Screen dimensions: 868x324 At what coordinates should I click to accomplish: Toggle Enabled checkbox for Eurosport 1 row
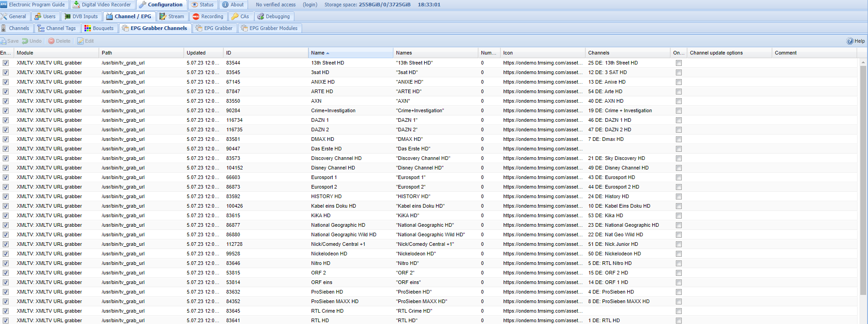pyautogui.click(x=5, y=178)
